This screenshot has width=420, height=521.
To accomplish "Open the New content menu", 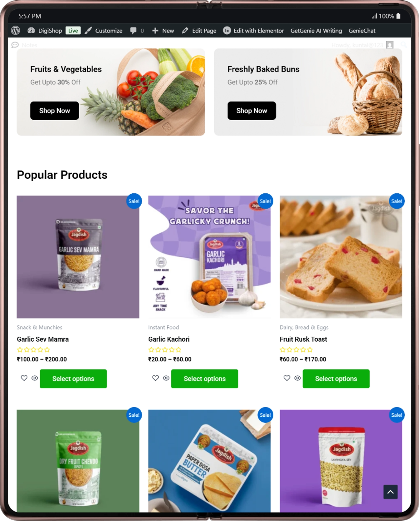I will (163, 31).
